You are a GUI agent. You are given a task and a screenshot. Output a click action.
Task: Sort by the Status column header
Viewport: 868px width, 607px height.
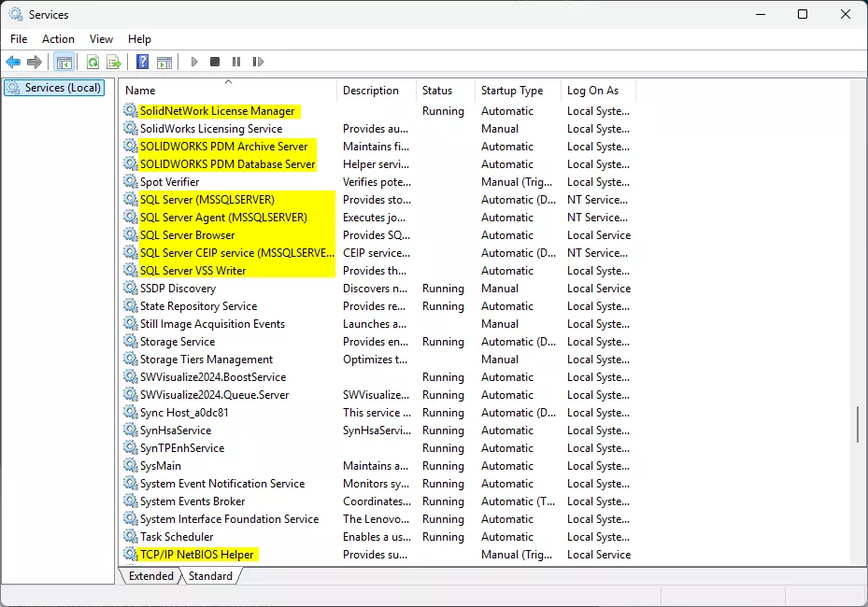click(446, 91)
